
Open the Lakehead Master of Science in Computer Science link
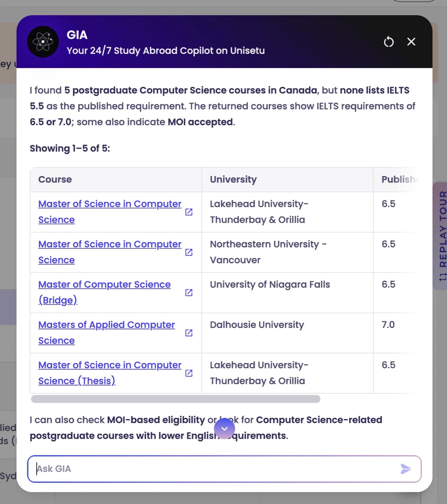pyautogui.click(x=110, y=212)
